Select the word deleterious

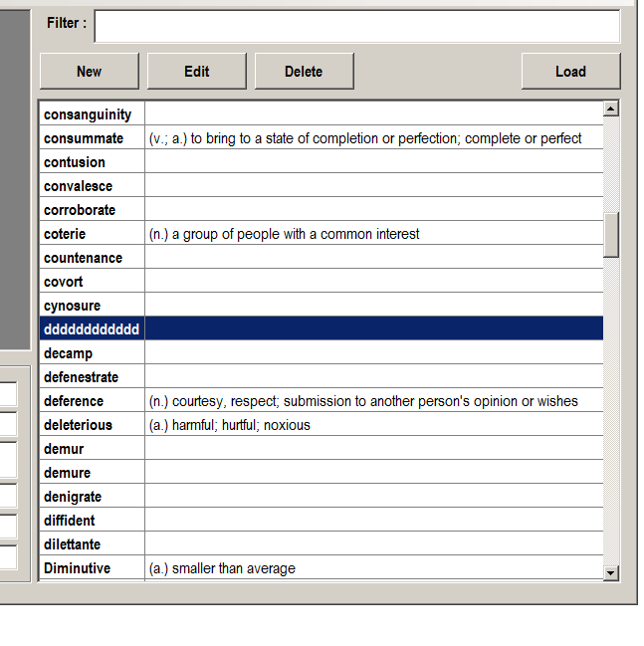[x=78, y=425]
